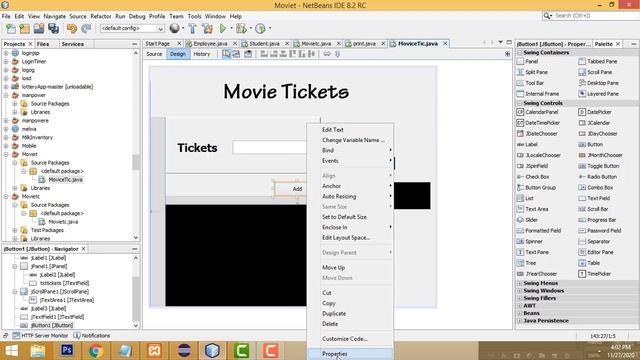Choose Delete in the context menu

(x=350, y=324)
